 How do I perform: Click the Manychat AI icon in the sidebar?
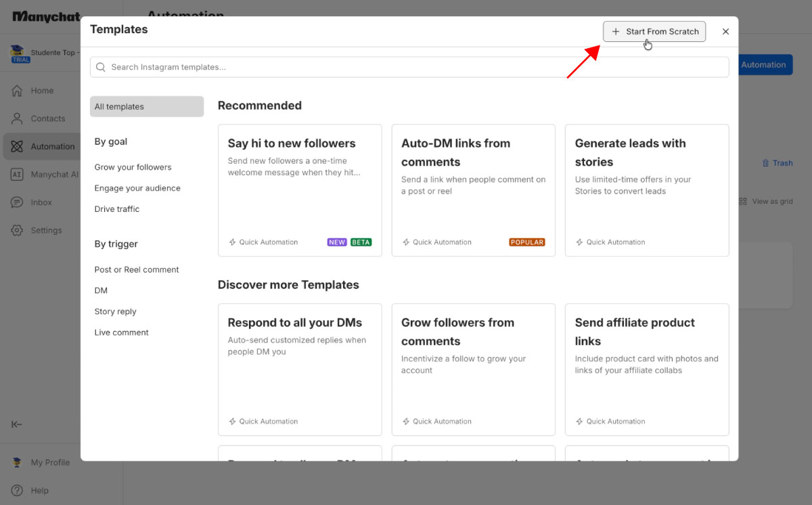(17, 174)
